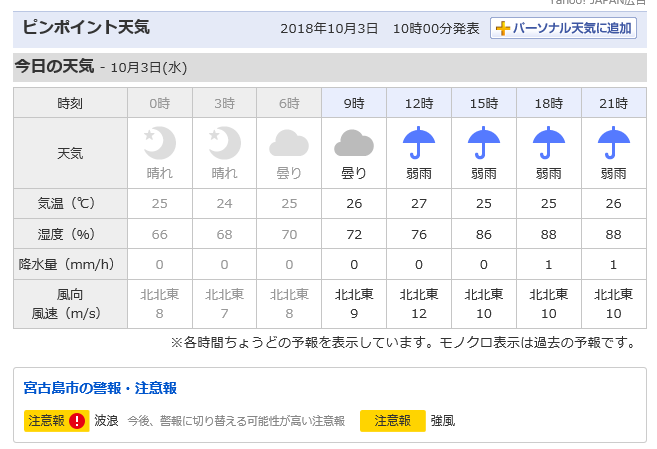Click the 風向 風速 row label
This screenshot has width=657, height=449.
70,304
